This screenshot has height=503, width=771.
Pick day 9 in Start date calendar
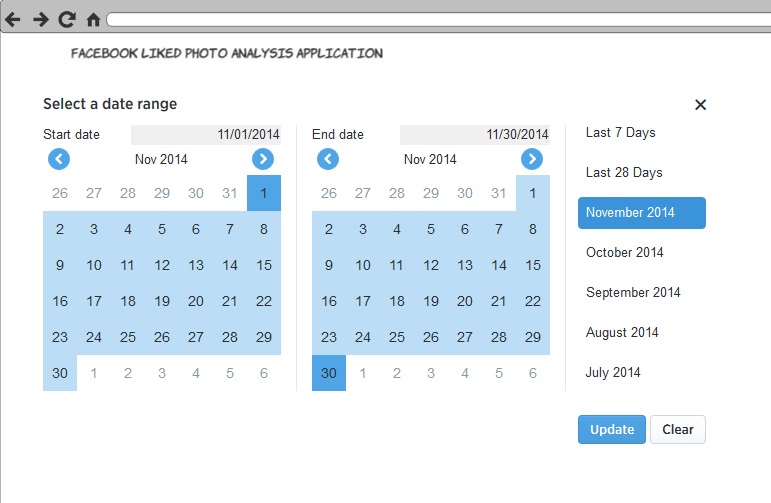point(60,265)
